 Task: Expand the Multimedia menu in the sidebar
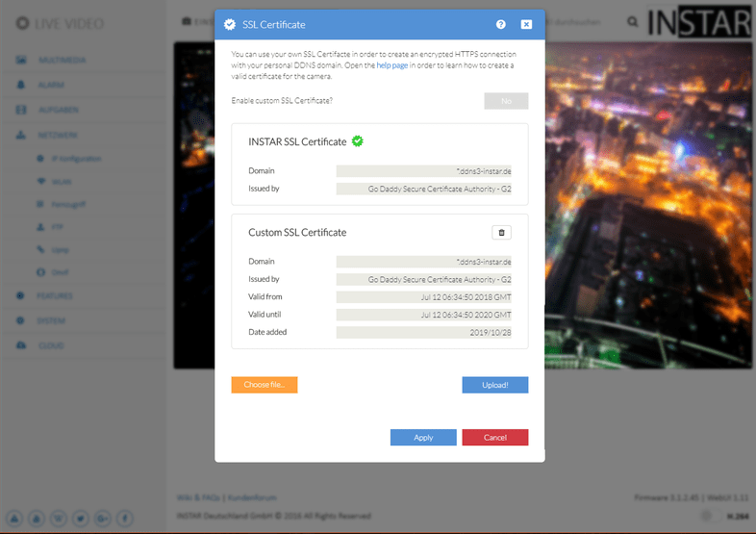pos(62,61)
